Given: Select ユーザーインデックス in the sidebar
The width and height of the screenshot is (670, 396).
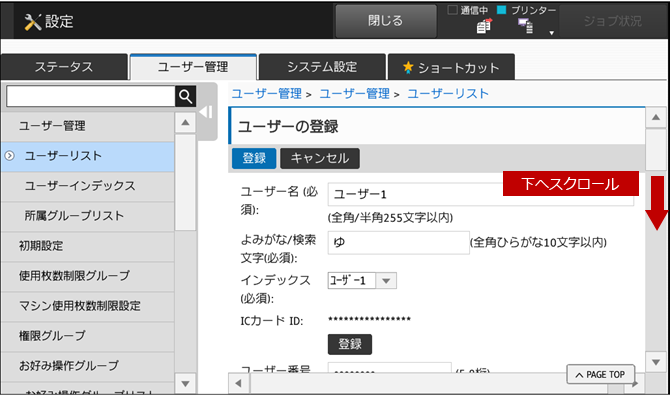Looking at the screenshot, I should 88,186.
